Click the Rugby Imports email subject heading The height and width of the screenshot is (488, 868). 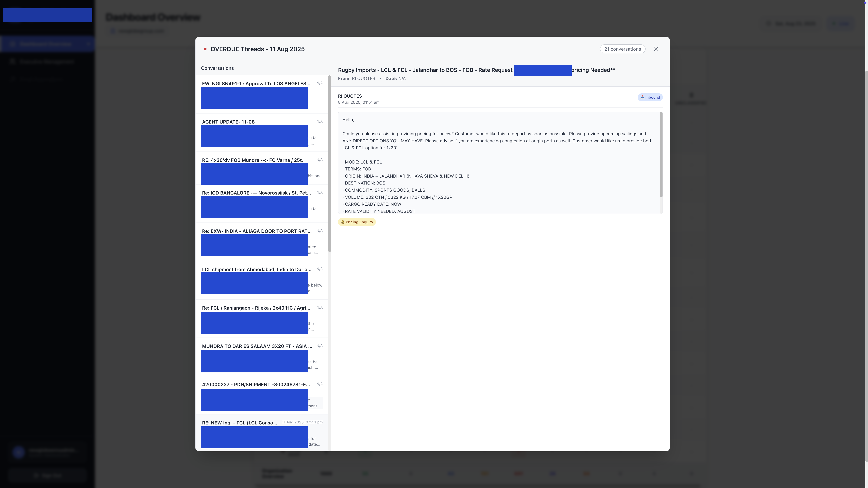click(425, 70)
